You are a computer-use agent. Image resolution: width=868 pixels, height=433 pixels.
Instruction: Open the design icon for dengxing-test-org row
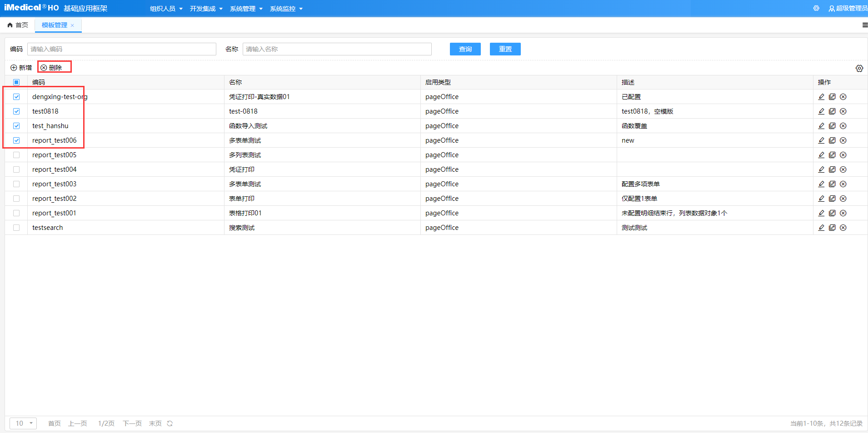(x=832, y=97)
